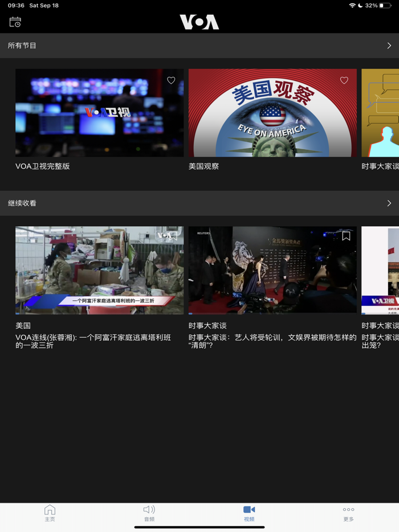Bookmark the 阿富汗家庭 video
Image resolution: width=399 pixels, height=532 pixels.
pos(173,236)
